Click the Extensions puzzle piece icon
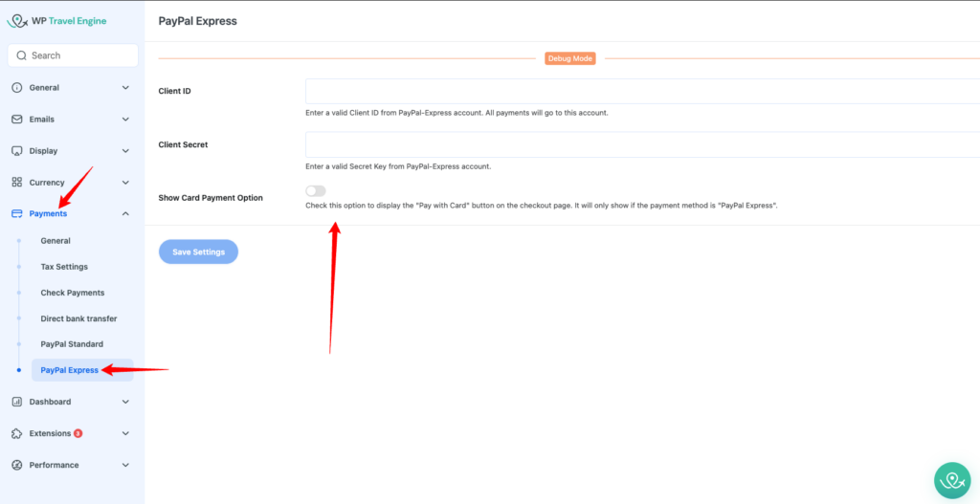980x504 pixels. pyautogui.click(x=17, y=433)
